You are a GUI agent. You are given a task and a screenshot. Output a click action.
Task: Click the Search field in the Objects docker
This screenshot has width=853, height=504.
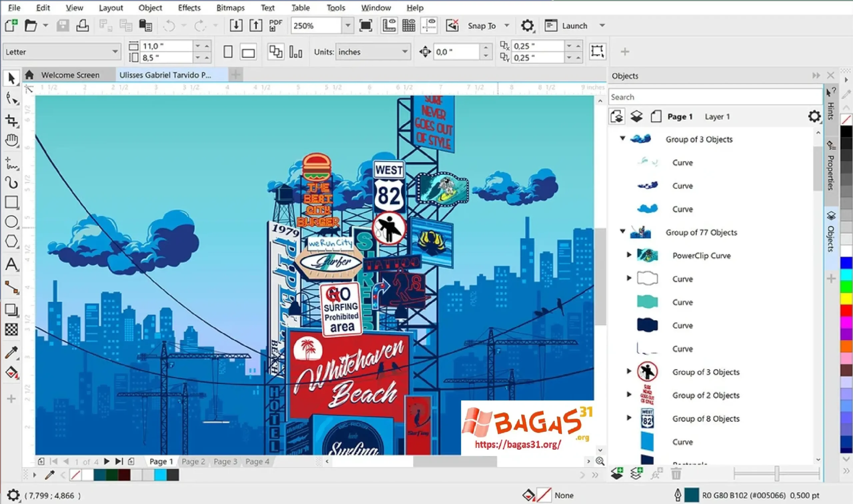(x=714, y=97)
